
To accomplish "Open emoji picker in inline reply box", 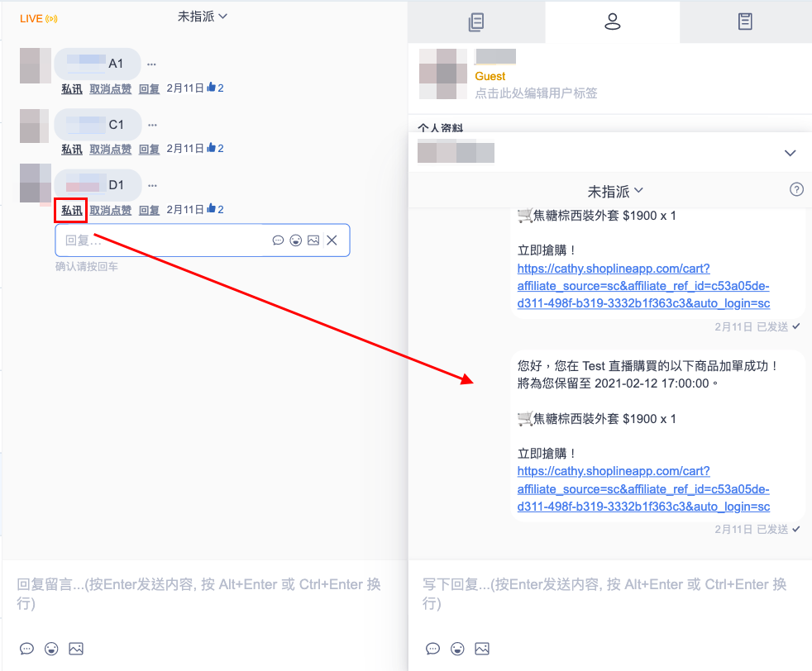I will (x=296, y=240).
